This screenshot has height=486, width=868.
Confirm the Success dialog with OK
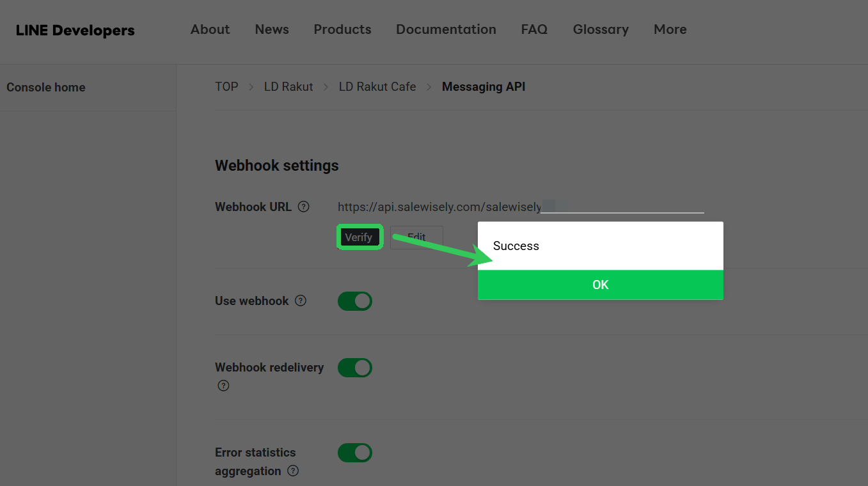601,285
